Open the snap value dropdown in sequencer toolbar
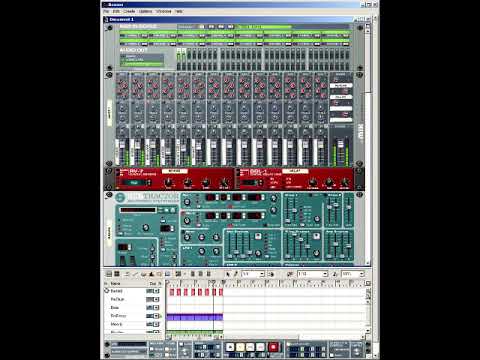Image resolution: width=480 pixels, height=360 pixels. 262,274
